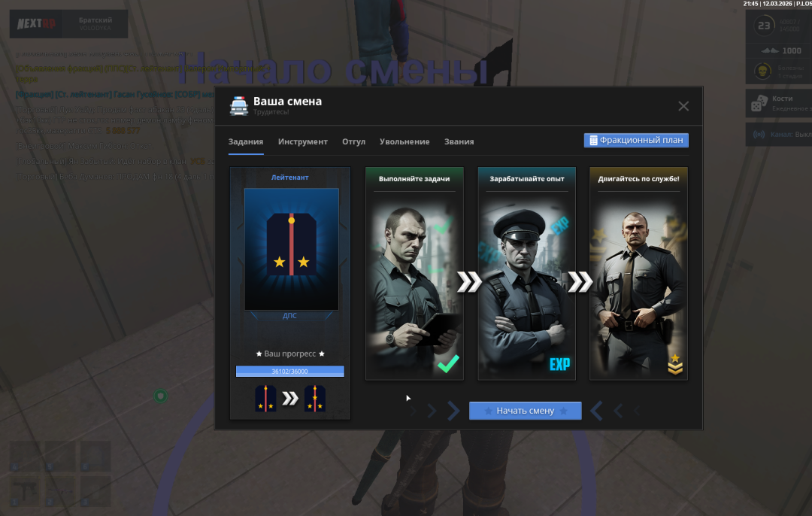Click the Двигайтесь по службе card
This screenshot has width=812, height=516.
coord(638,273)
